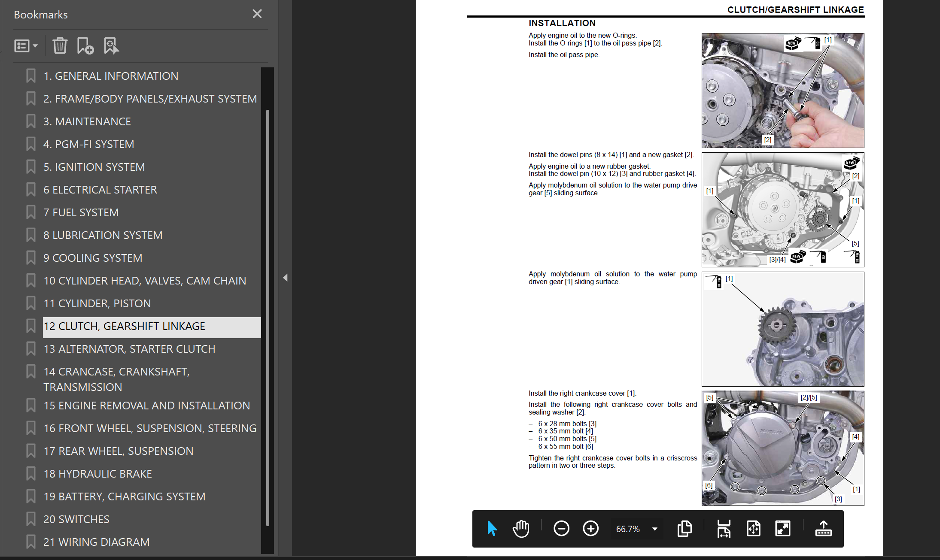Zoom in with the plus button
The height and width of the screenshot is (560, 940).
click(590, 529)
